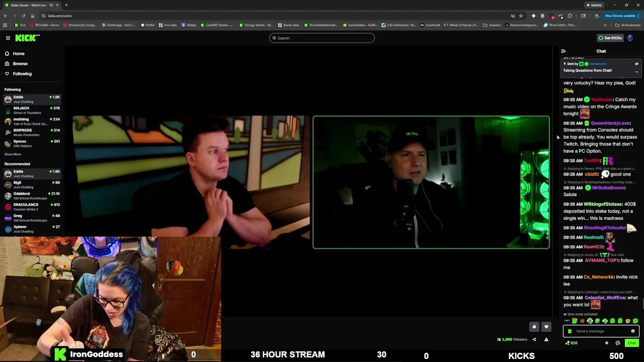Click the 310 channel points balance
Screen dimensions: 644x362
[x=572, y=343]
